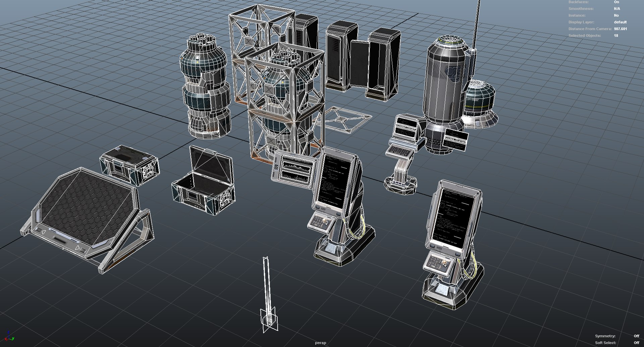The image size is (644, 347).
Task: Click the '18' selected objects count
Action: (616, 36)
